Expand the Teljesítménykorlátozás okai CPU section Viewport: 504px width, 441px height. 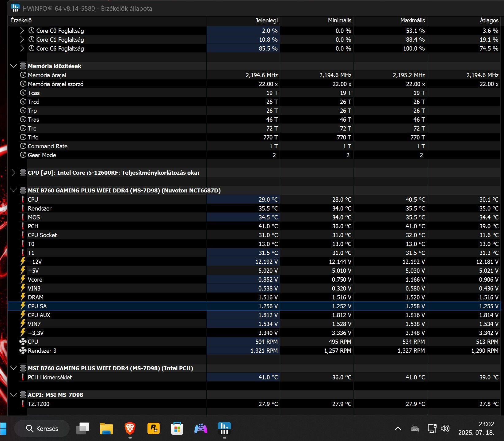click(13, 173)
